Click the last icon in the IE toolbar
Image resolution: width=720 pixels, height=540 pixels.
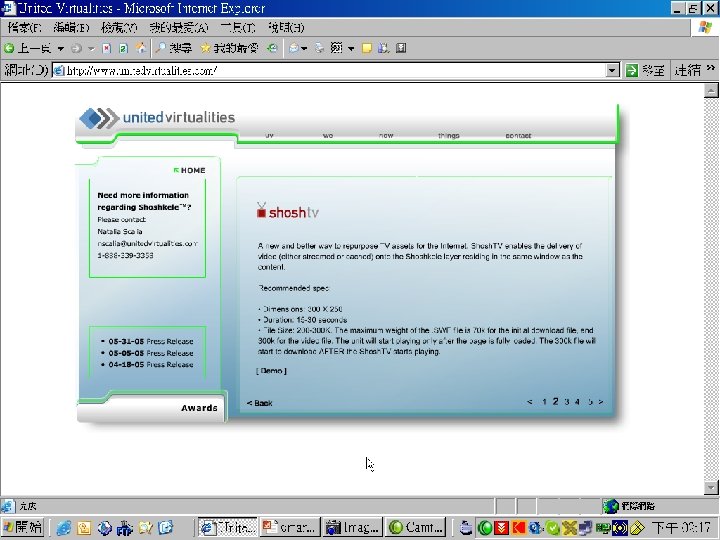click(x=401, y=48)
